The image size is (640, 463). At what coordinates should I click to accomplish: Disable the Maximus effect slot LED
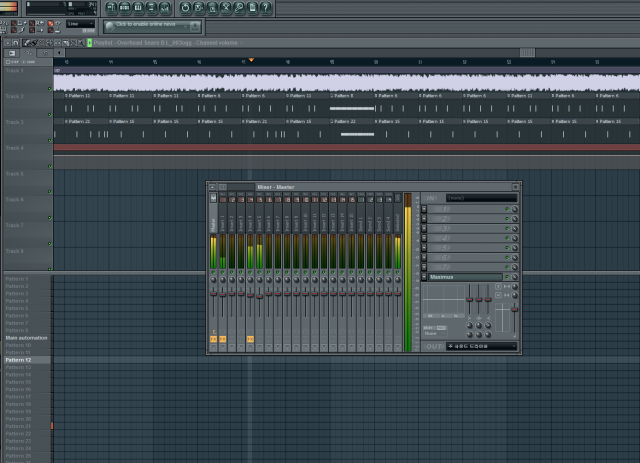[x=507, y=277]
